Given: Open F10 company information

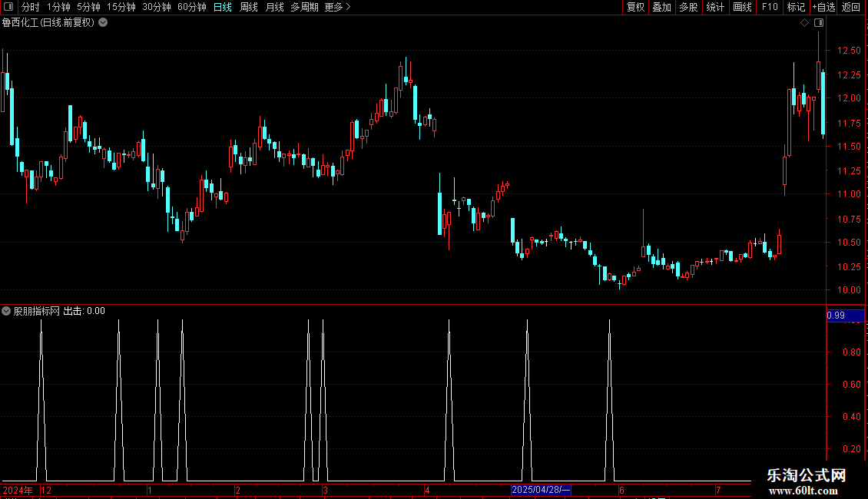Looking at the screenshot, I should (x=770, y=7).
